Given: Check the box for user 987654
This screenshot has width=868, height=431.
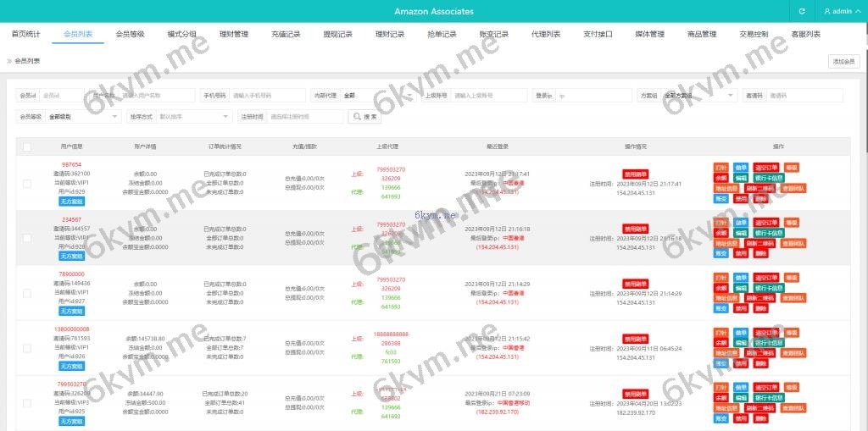Looking at the screenshot, I should coord(27,184).
